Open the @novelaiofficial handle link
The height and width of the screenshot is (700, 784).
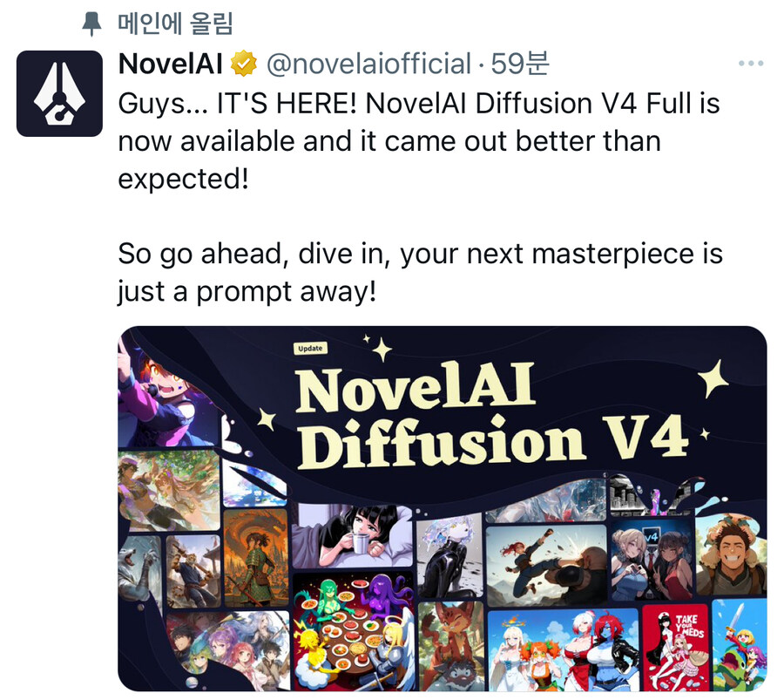(368, 64)
